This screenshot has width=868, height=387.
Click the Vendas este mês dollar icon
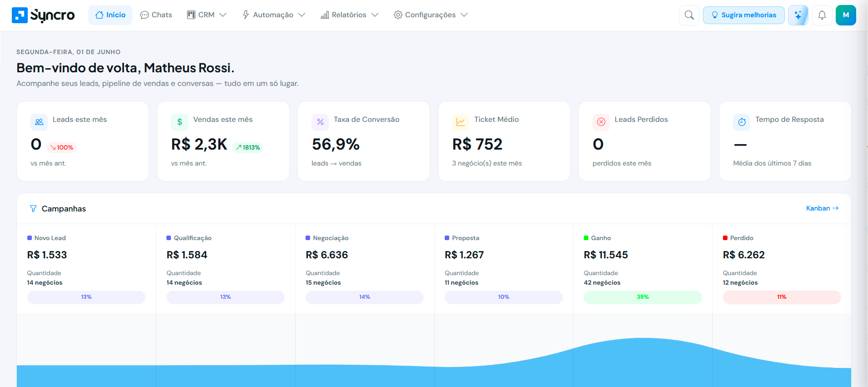pyautogui.click(x=180, y=122)
